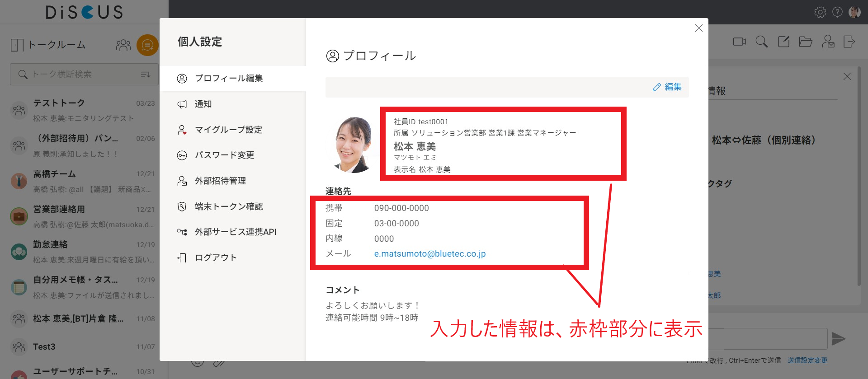
Task: Click the user avatar in top bar
Action: [x=854, y=12]
